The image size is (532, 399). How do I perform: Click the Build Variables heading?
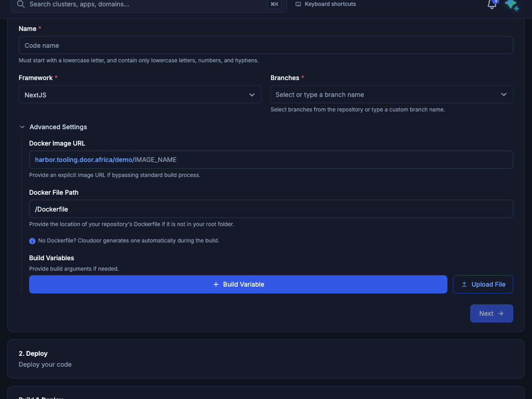(51, 258)
